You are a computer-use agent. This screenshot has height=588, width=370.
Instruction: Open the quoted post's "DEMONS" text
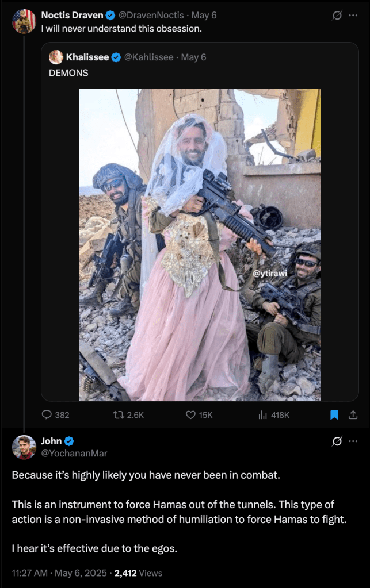pos(68,73)
